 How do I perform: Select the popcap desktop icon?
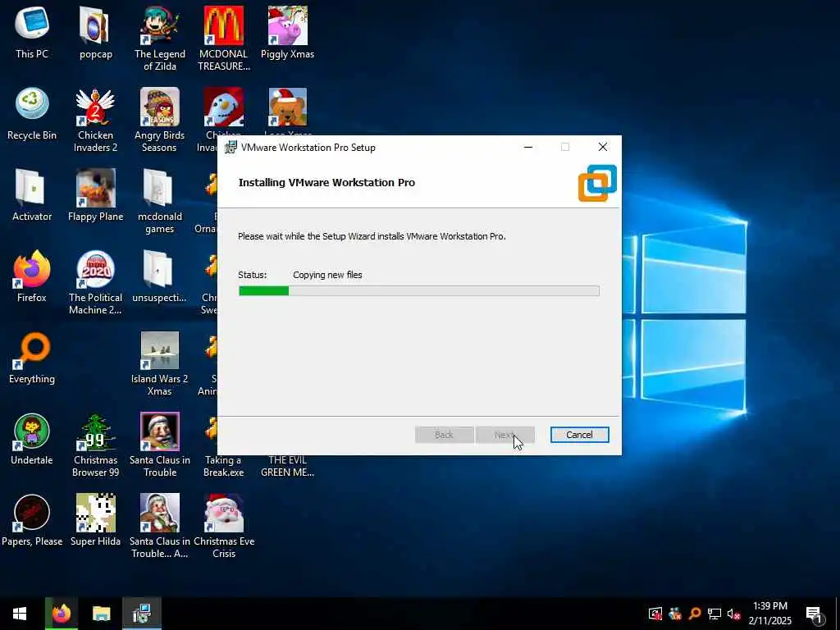coord(95,33)
